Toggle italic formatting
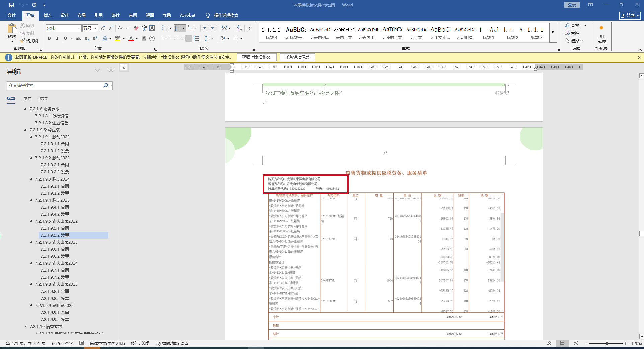This screenshot has width=644, height=349. pos(57,39)
